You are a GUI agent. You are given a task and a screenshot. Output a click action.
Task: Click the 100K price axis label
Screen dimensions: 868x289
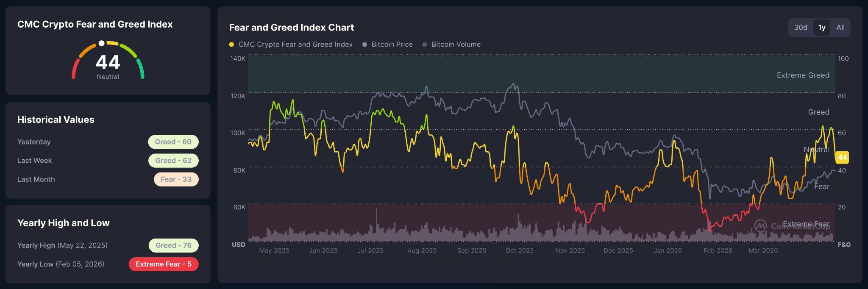click(x=238, y=133)
